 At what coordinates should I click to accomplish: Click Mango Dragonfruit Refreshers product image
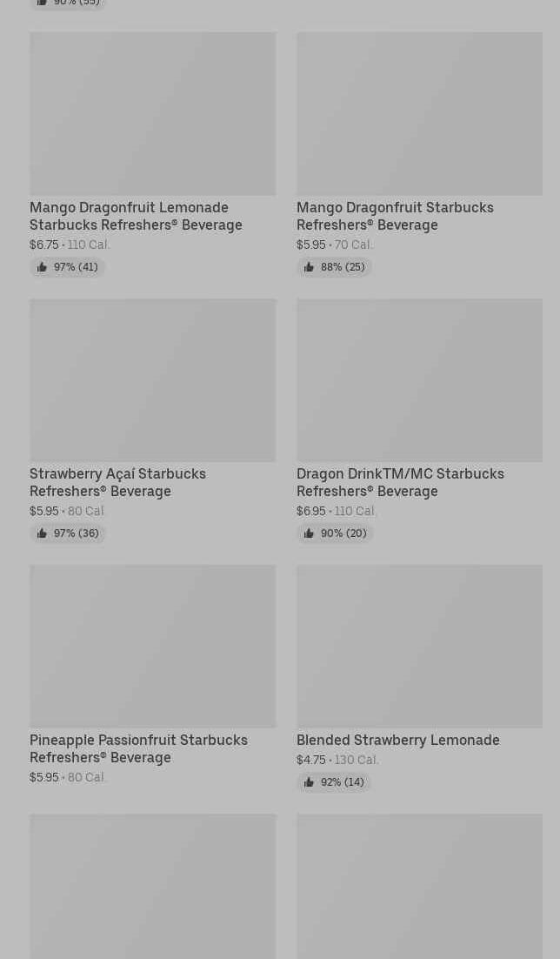[x=419, y=113]
